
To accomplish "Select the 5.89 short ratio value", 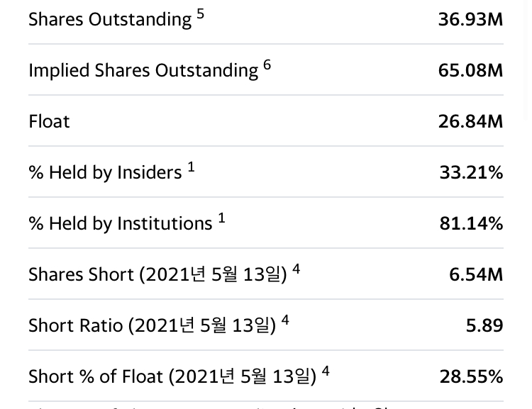I will click(484, 325).
